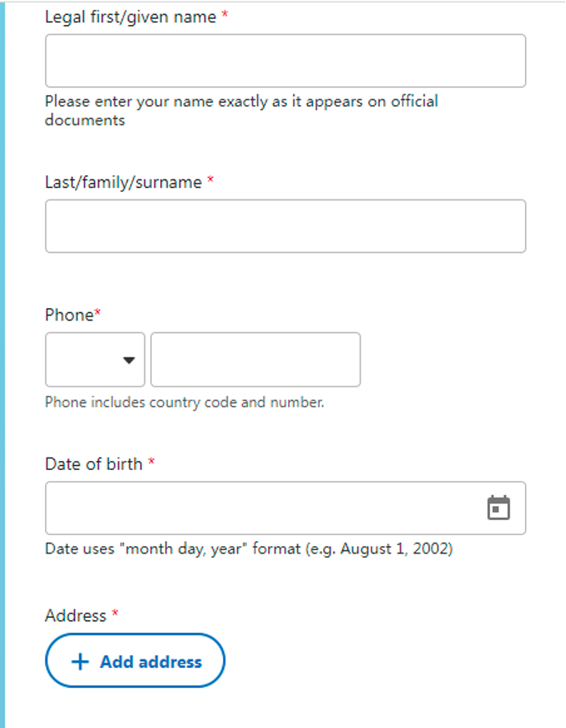Expand the phone country code dropdown arrow

click(x=129, y=360)
